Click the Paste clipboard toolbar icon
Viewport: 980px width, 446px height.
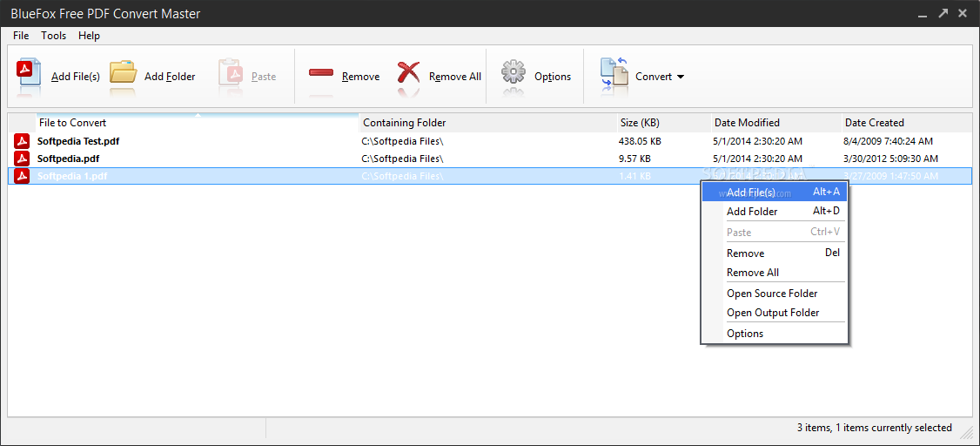click(231, 72)
